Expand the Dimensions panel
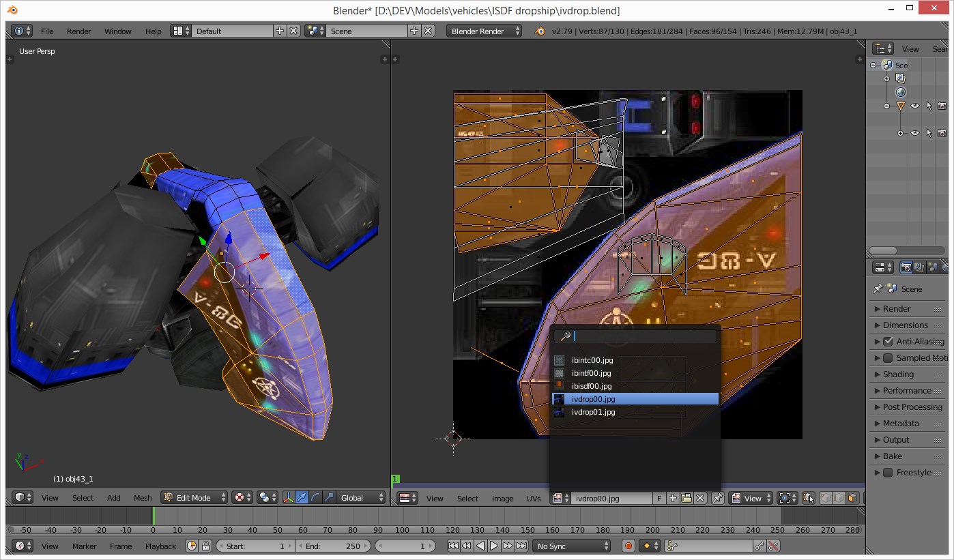The height and width of the screenshot is (560, 954). [905, 325]
